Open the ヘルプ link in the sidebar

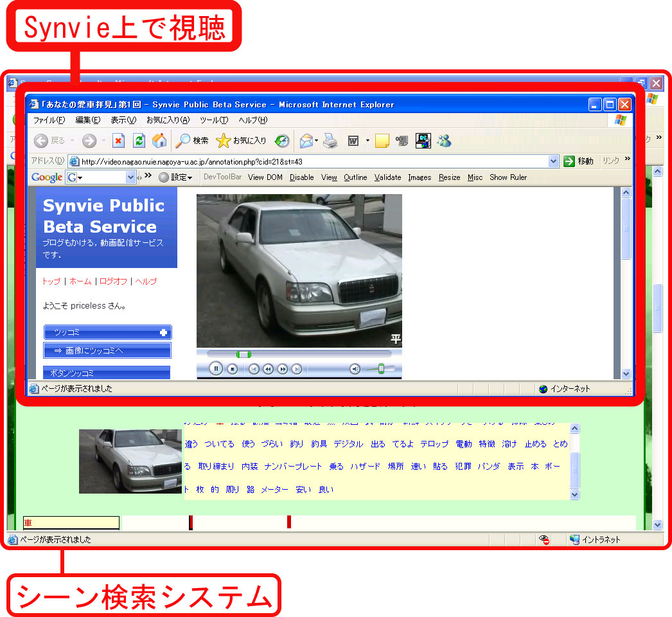pyautogui.click(x=146, y=282)
